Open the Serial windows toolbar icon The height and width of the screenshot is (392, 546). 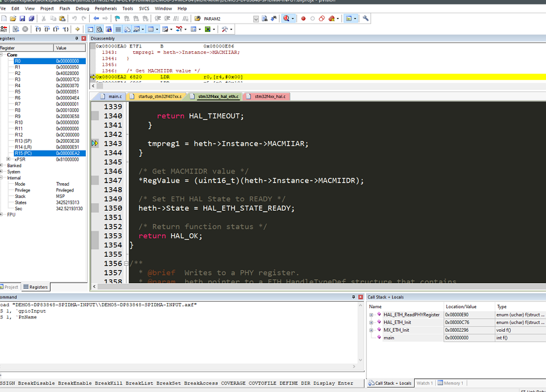click(165, 29)
